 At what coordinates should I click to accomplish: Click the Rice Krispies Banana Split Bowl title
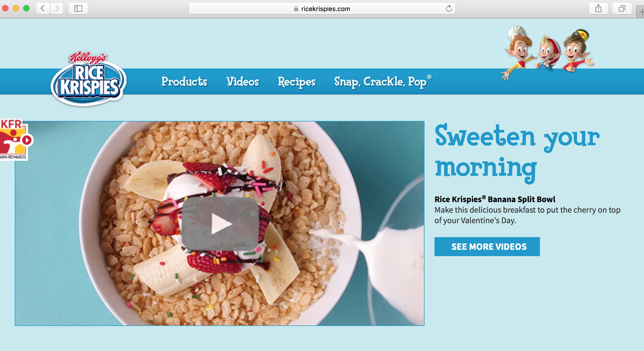click(495, 199)
